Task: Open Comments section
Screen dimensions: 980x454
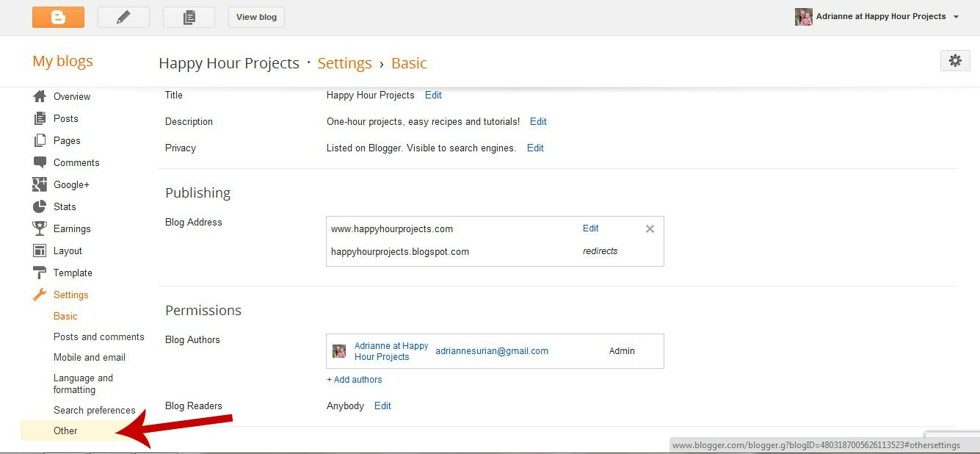Action: tap(76, 162)
